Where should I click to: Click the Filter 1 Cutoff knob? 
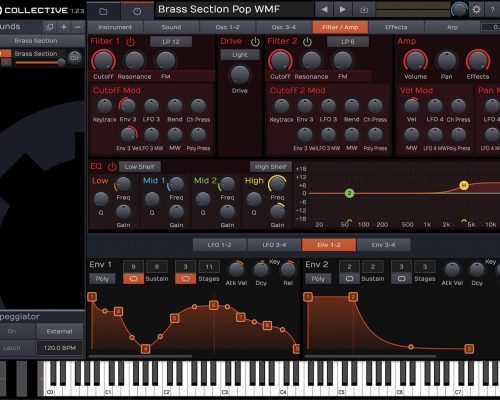coord(103,61)
